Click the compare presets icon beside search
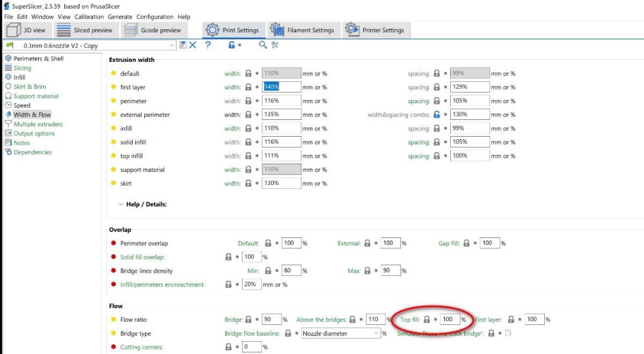Screen dimensions: 644x354 point(275,45)
